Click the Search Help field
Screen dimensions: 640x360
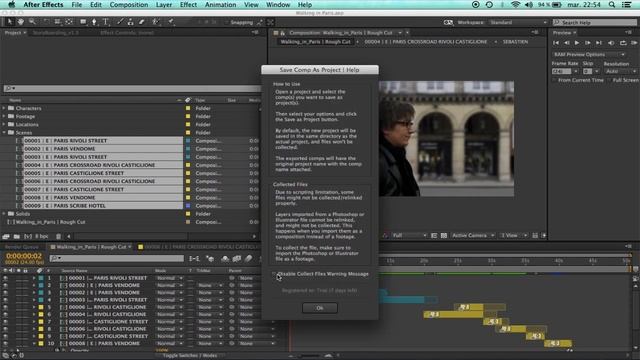[595, 22]
